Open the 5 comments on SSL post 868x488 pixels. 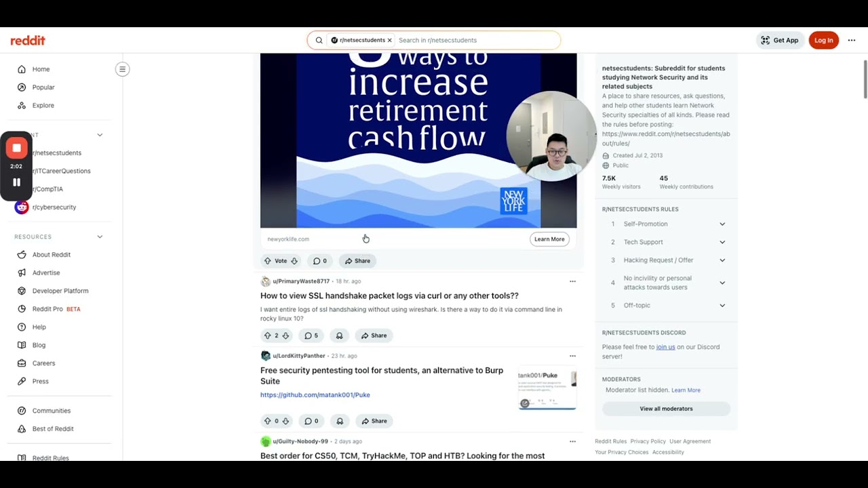click(311, 335)
